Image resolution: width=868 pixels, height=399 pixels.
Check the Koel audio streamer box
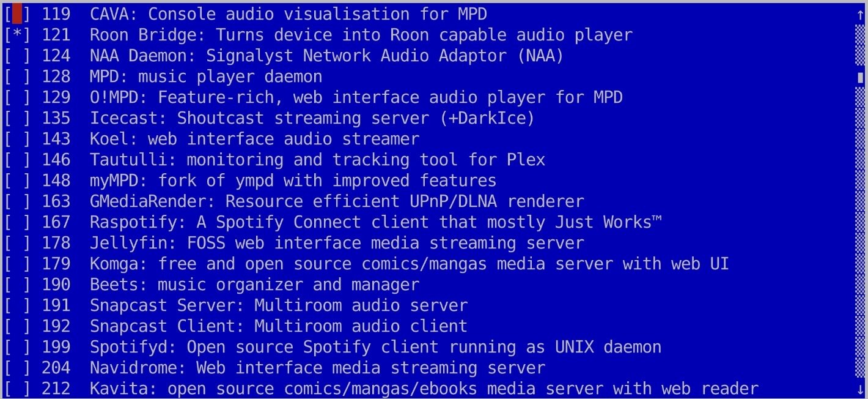(x=17, y=139)
